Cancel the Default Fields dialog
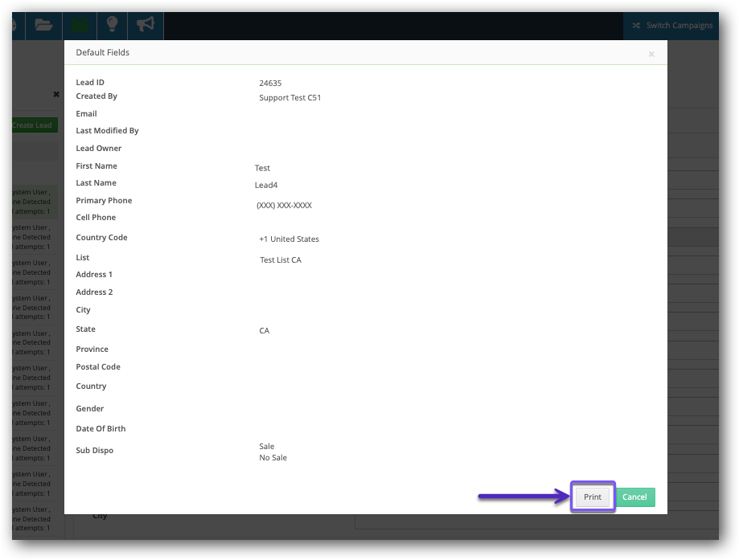The width and height of the screenshot is (739, 560). pos(634,497)
